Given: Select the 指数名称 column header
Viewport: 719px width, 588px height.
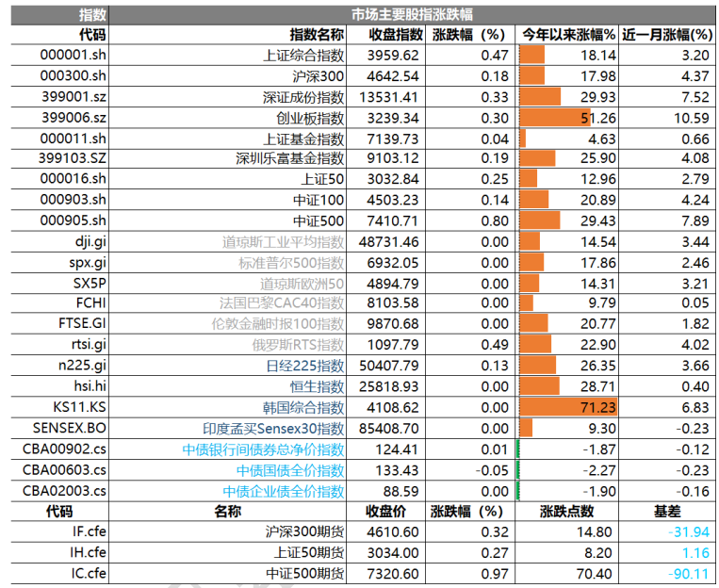Looking at the screenshot, I should click(x=317, y=35).
